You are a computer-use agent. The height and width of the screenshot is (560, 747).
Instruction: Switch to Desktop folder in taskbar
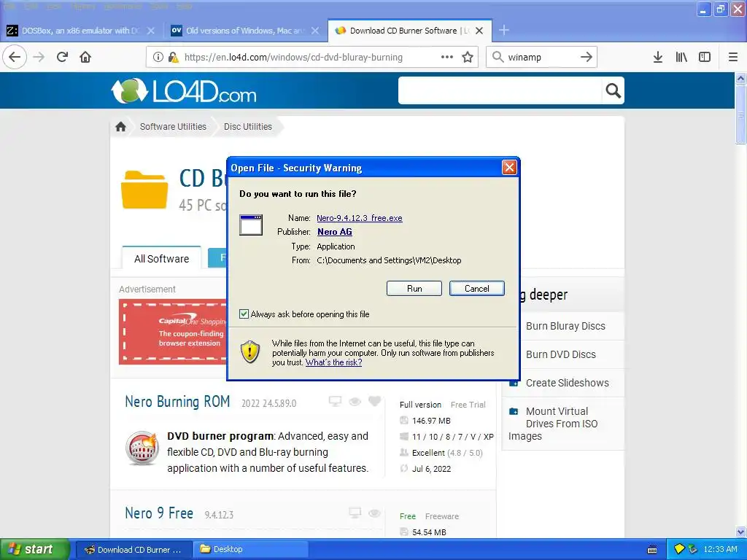[251, 550]
